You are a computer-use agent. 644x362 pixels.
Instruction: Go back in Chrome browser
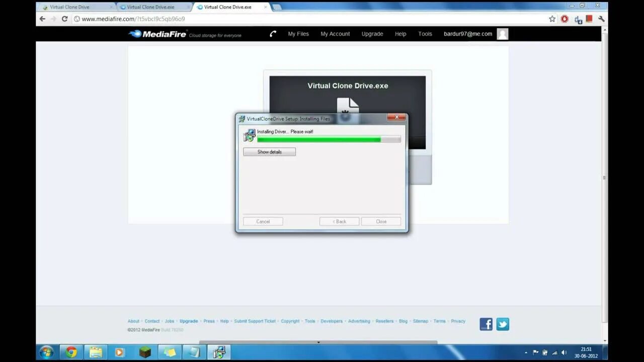42,19
